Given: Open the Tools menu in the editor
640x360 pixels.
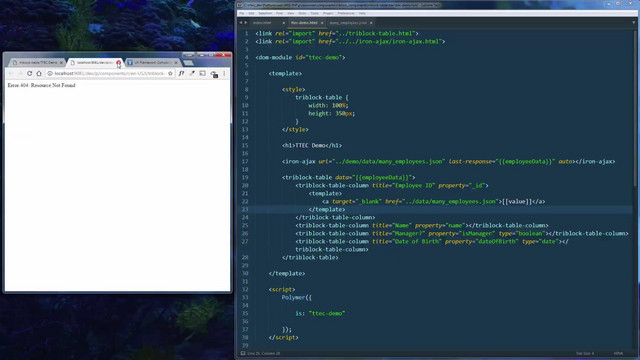Looking at the screenshot, I should (314, 13).
